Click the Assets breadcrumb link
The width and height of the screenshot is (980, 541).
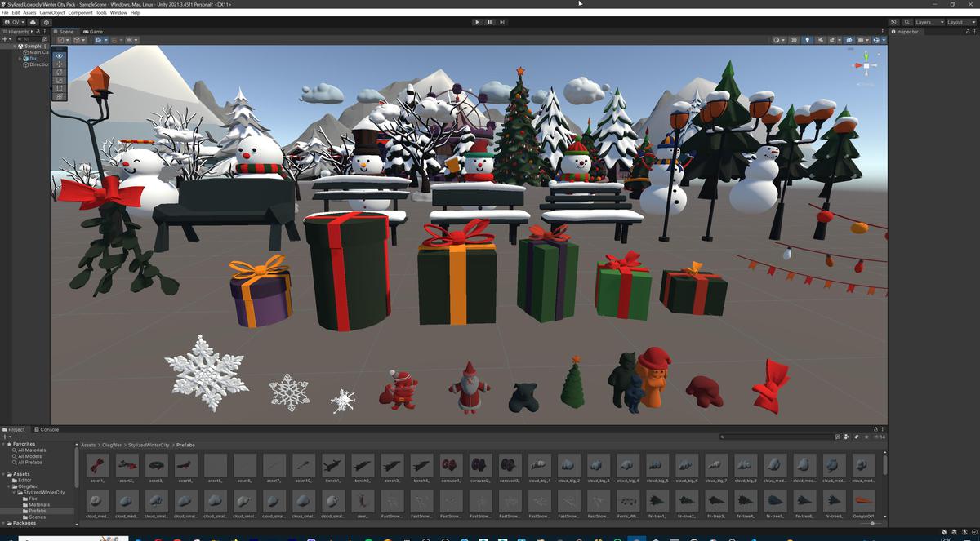[x=89, y=445]
